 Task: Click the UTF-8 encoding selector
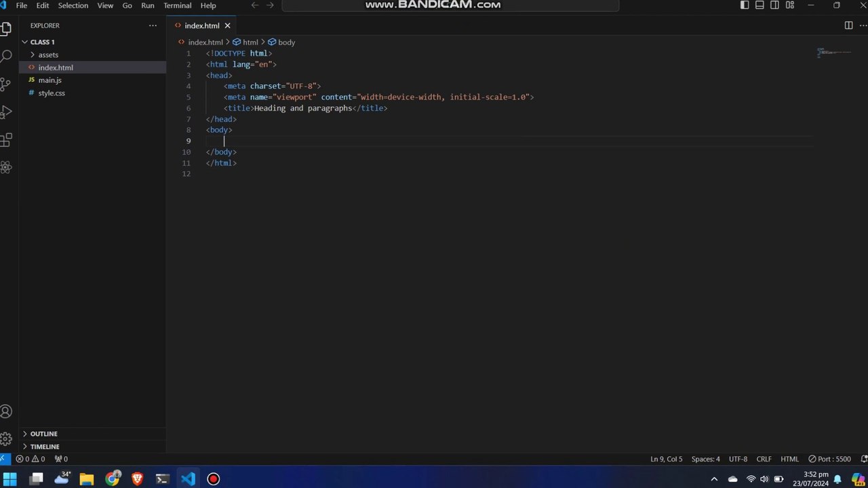[x=738, y=459]
